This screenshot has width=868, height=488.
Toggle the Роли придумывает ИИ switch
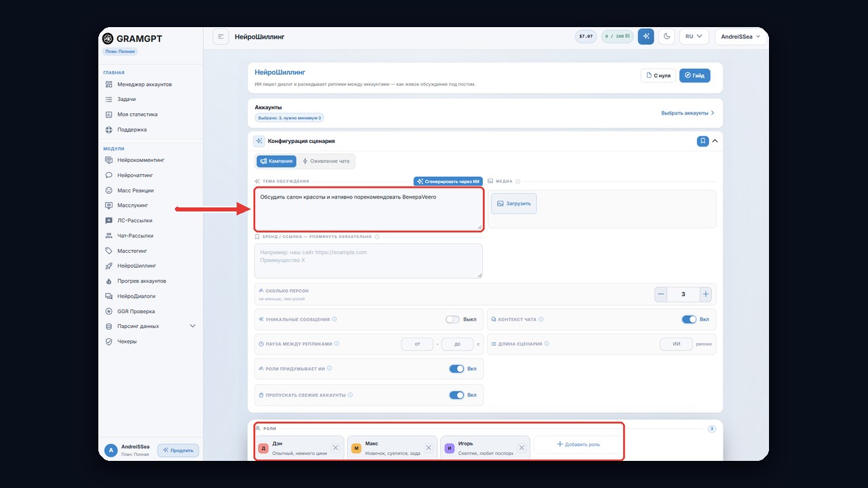[456, 369]
